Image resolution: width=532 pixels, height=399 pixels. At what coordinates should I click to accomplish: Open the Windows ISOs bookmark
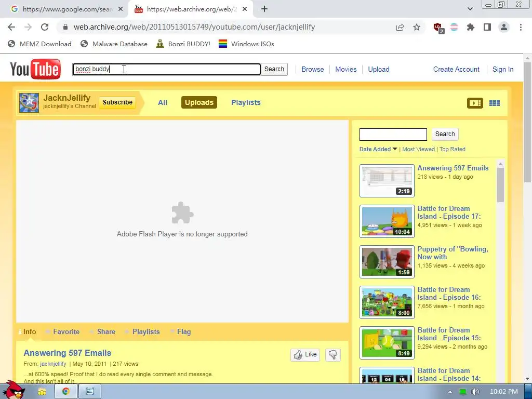pyautogui.click(x=246, y=44)
